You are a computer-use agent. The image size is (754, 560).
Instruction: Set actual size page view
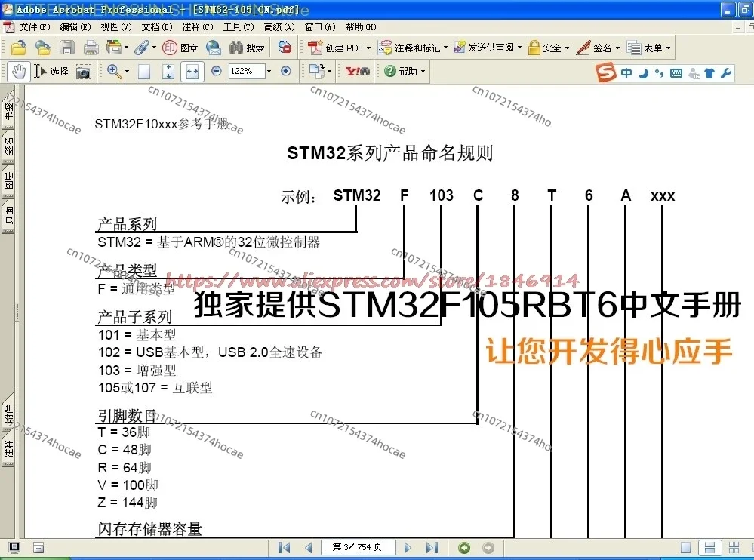point(143,72)
